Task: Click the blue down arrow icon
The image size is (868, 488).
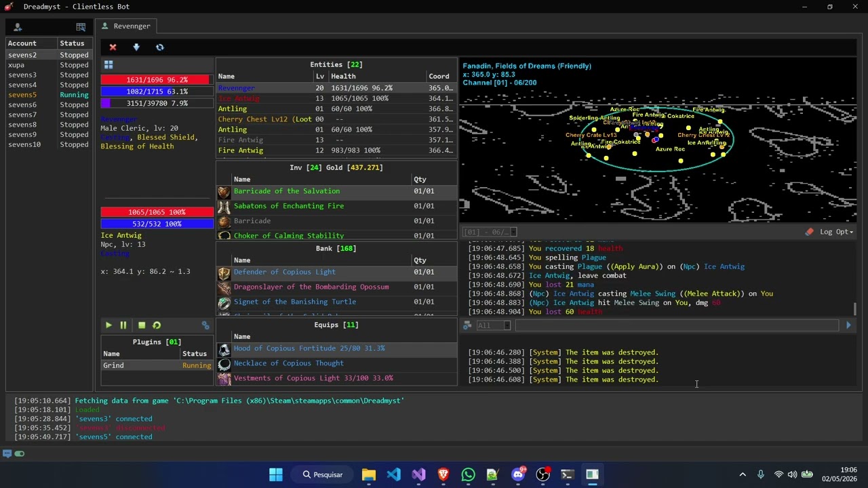Action: point(136,47)
